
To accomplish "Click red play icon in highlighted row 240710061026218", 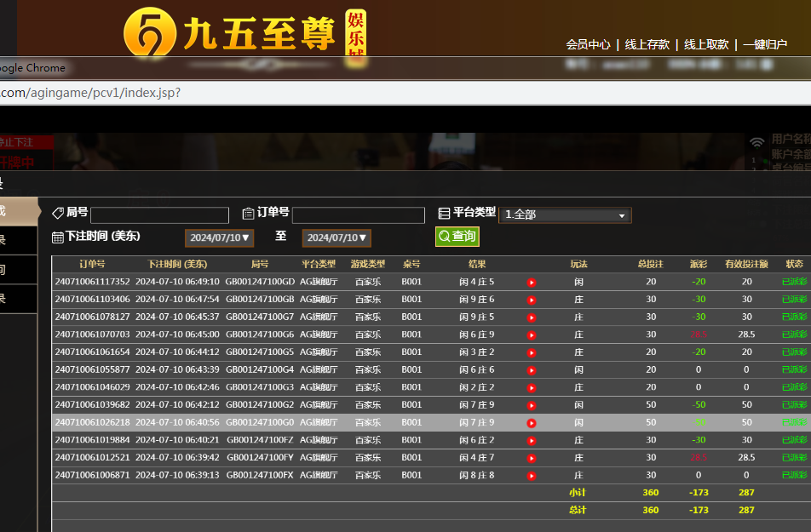I will pos(532,423).
